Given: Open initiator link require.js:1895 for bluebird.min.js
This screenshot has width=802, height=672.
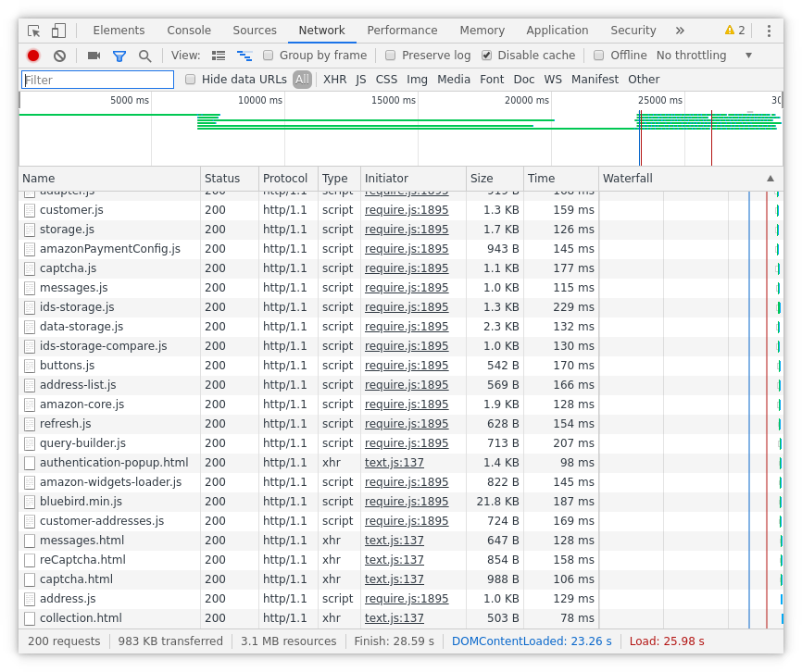Looking at the screenshot, I should pos(407,501).
